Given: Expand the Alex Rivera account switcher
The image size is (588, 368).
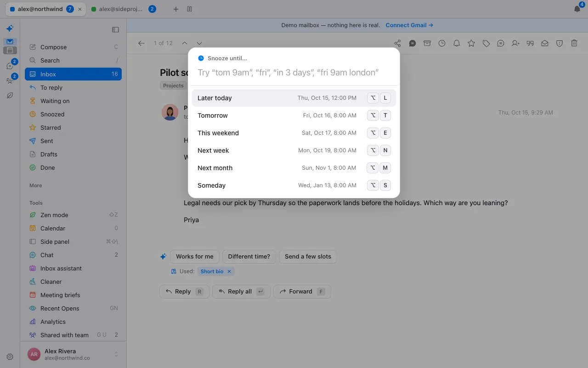Looking at the screenshot, I should pos(116,354).
